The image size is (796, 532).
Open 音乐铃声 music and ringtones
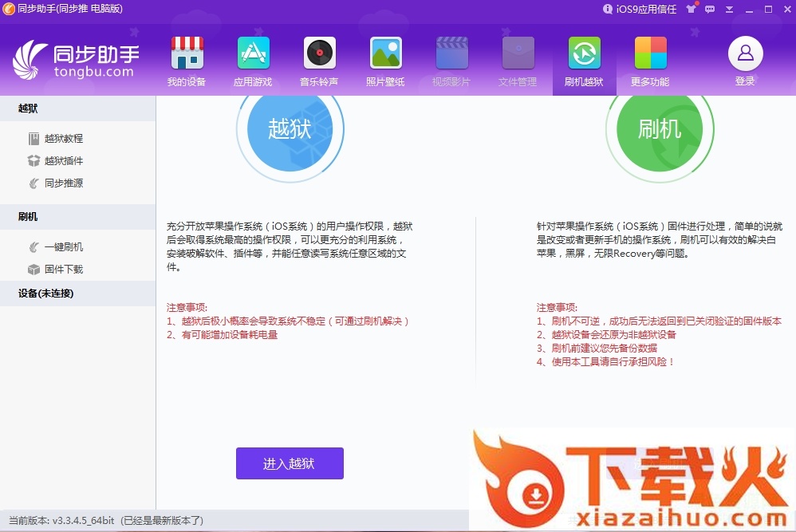pyautogui.click(x=319, y=61)
